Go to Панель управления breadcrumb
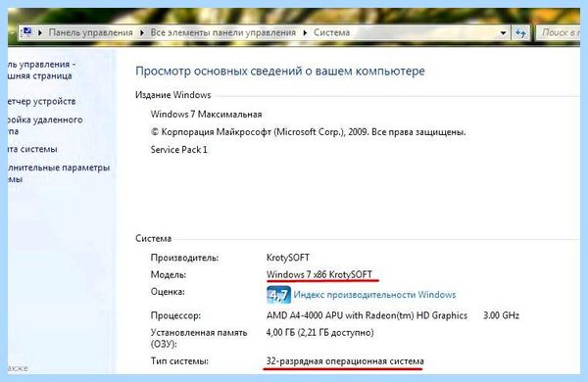Viewport: 588px width, 382px height. tap(91, 32)
